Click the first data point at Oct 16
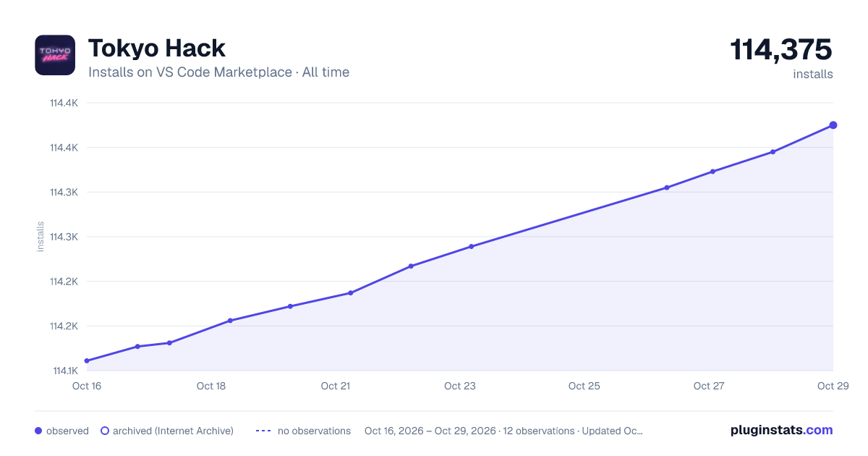This screenshot has width=868, height=456. click(87, 360)
